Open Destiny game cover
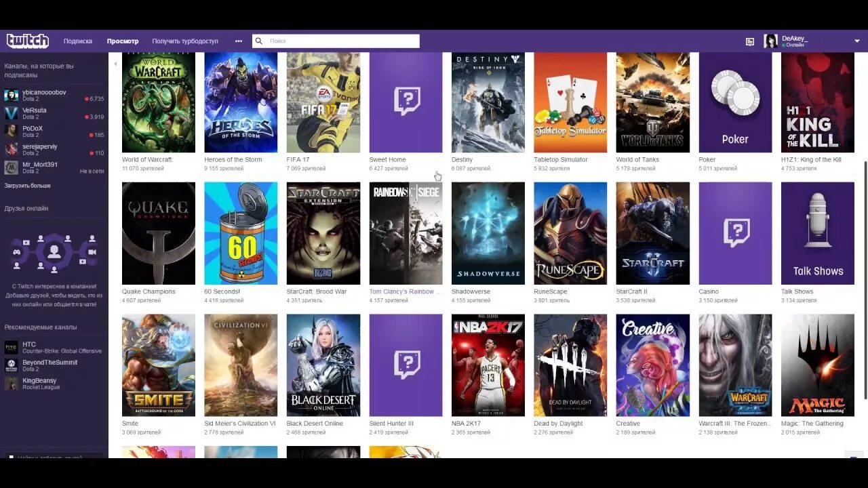The image size is (868, 488). click(488, 102)
